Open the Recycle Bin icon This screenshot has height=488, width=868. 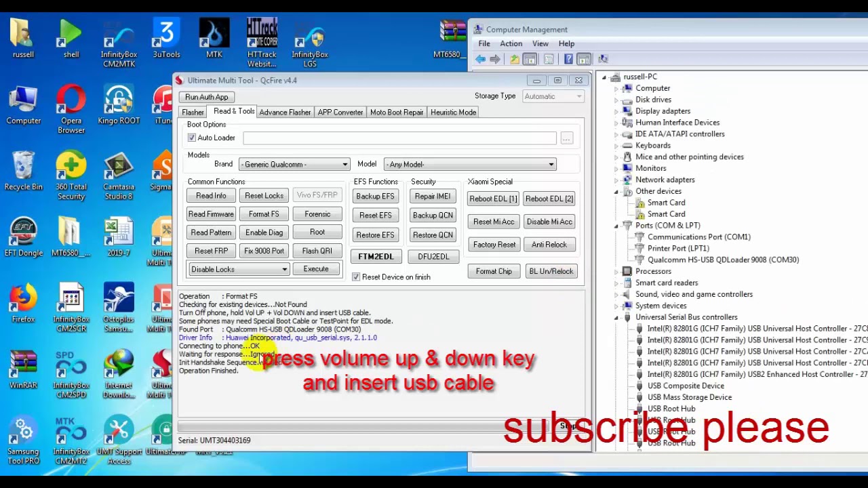point(23,171)
